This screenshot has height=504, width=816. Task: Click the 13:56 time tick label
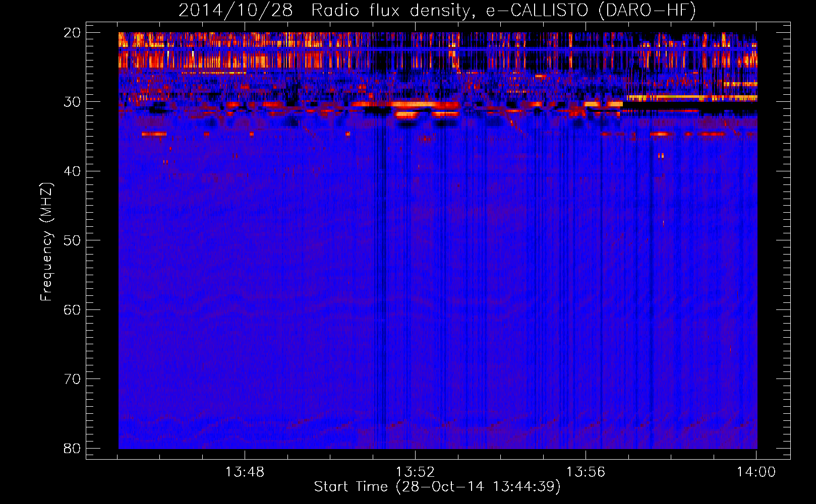coord(586,472)
